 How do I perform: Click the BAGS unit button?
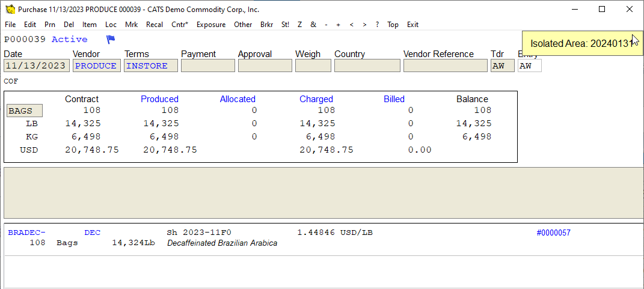click(25, 111)
